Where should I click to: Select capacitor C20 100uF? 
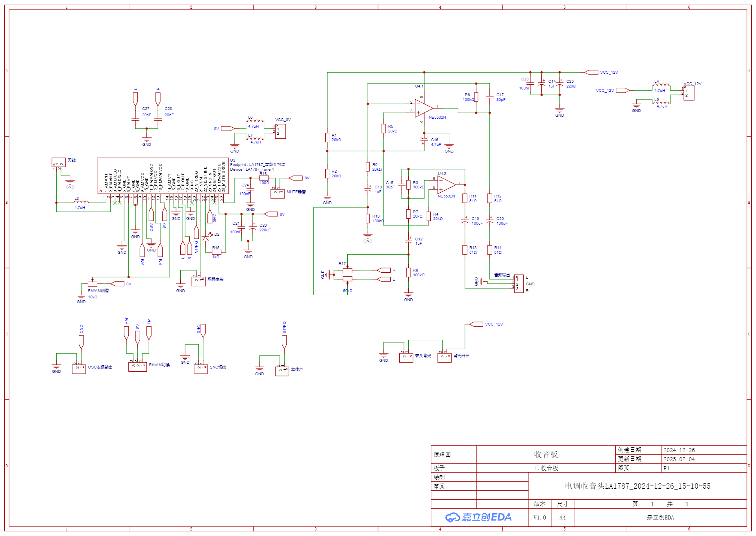tap(490, 221)
